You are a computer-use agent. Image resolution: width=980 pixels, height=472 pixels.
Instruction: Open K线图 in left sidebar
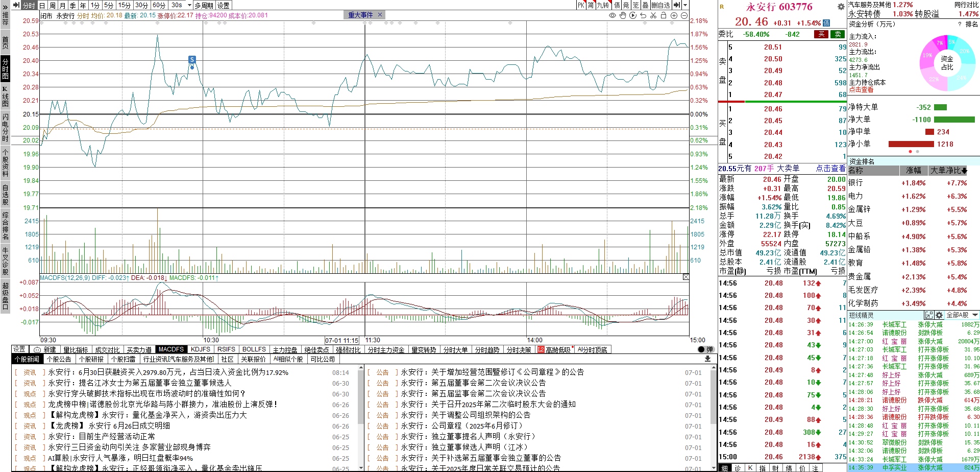(x=5, y=97)
